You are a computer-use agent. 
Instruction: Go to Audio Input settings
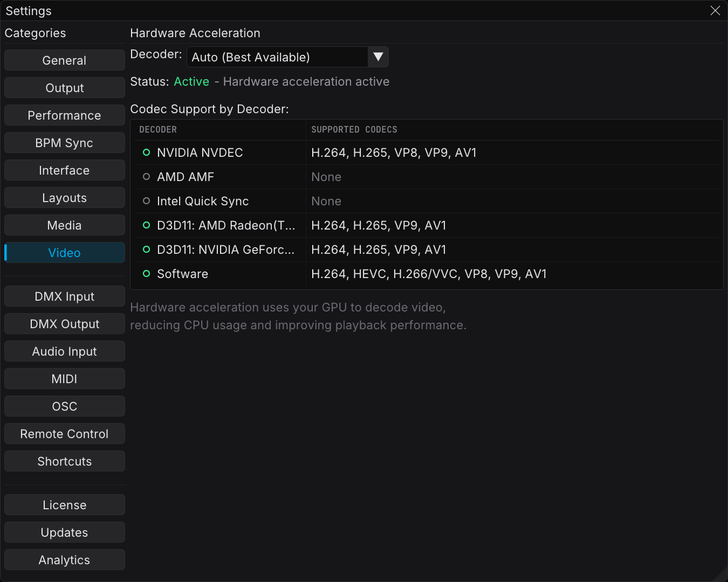pos(65,351)
